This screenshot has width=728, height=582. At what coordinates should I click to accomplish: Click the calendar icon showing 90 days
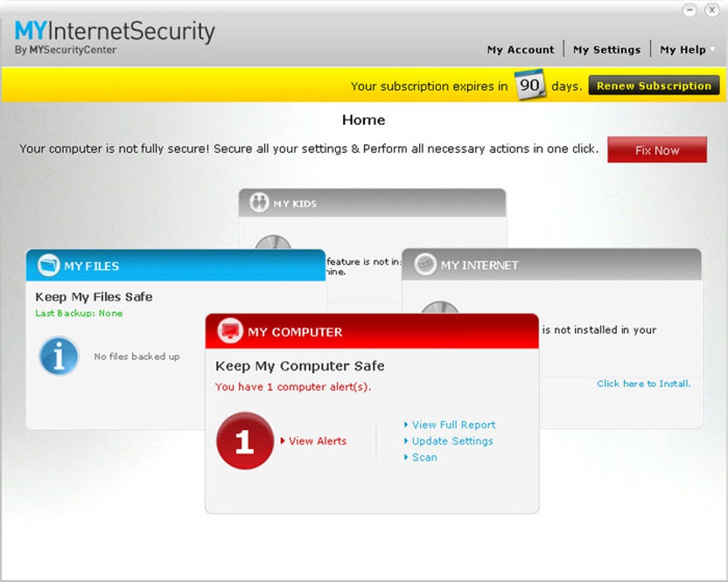tap(530, 84)
